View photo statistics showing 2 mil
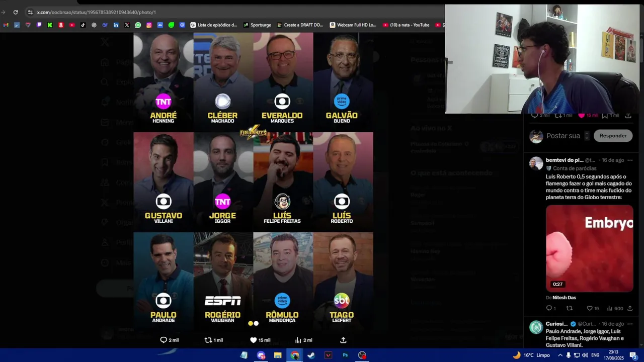The image size is (644, 362). [x=303, y=340]
